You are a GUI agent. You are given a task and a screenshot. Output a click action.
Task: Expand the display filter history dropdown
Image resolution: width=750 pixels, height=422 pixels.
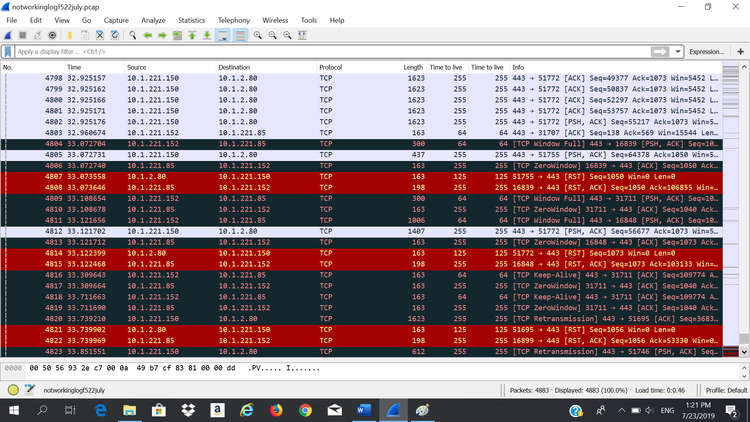tap(679, 51)
